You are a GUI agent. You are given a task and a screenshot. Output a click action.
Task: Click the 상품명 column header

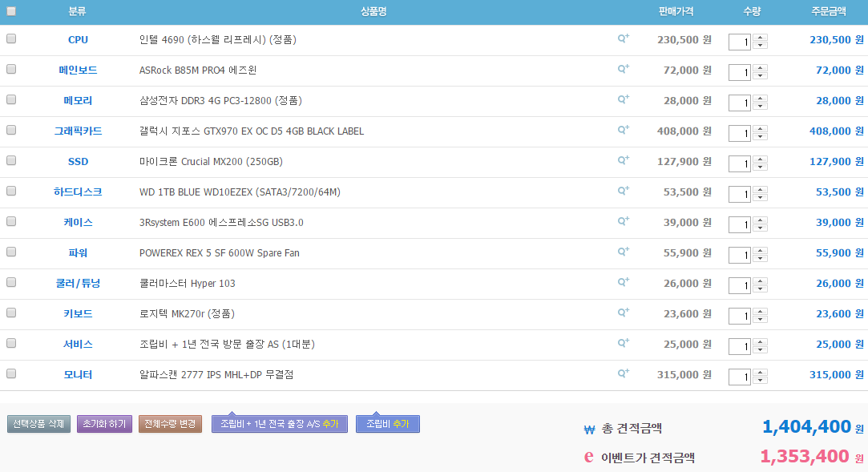373,12
